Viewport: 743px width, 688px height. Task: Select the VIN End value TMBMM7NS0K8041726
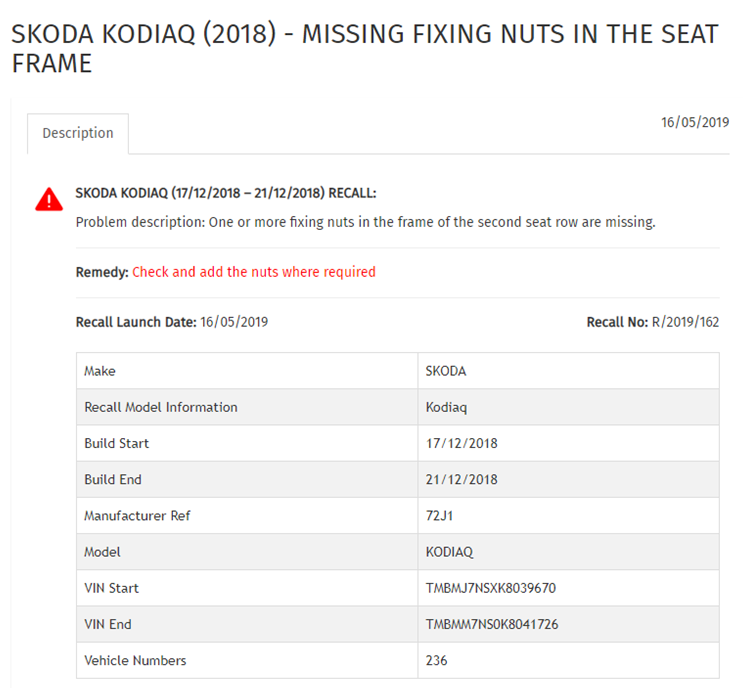click(492, 625)
